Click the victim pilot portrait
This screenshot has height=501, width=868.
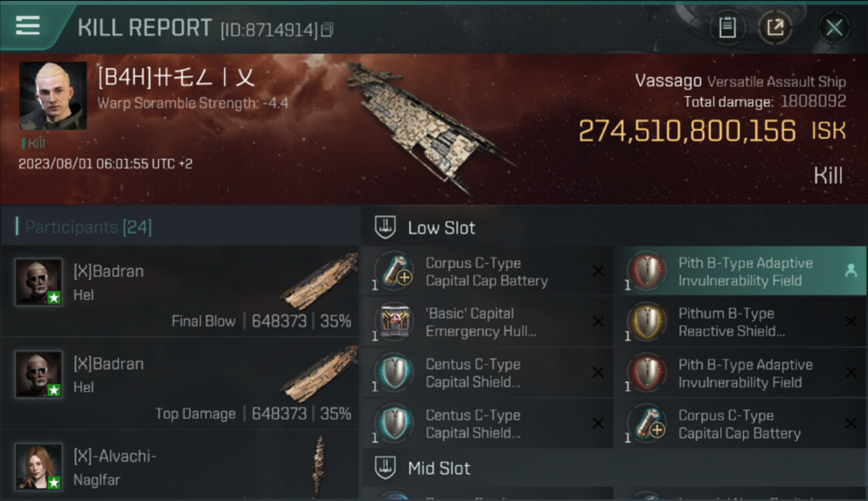tap(53, 96)
